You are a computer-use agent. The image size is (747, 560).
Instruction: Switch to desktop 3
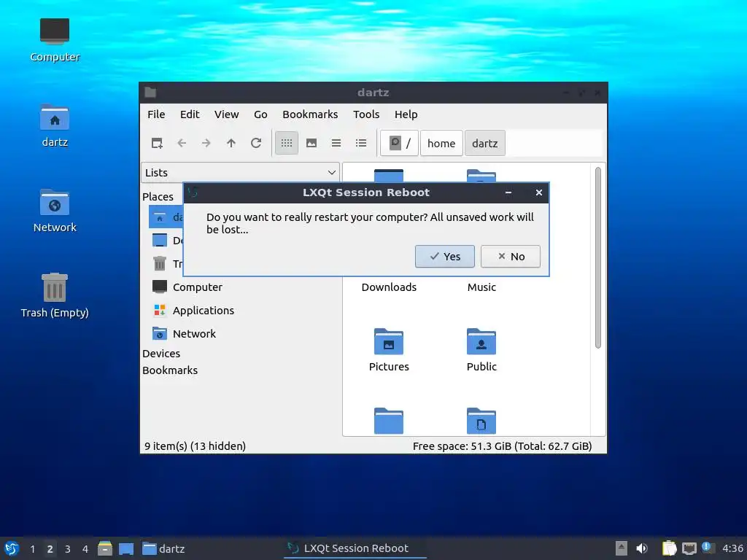(x=68, y=548)
